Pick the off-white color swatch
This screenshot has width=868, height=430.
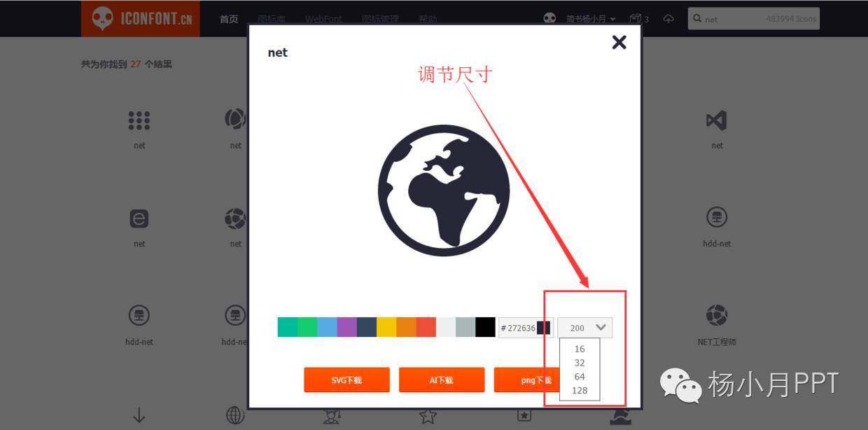point(446,327)
